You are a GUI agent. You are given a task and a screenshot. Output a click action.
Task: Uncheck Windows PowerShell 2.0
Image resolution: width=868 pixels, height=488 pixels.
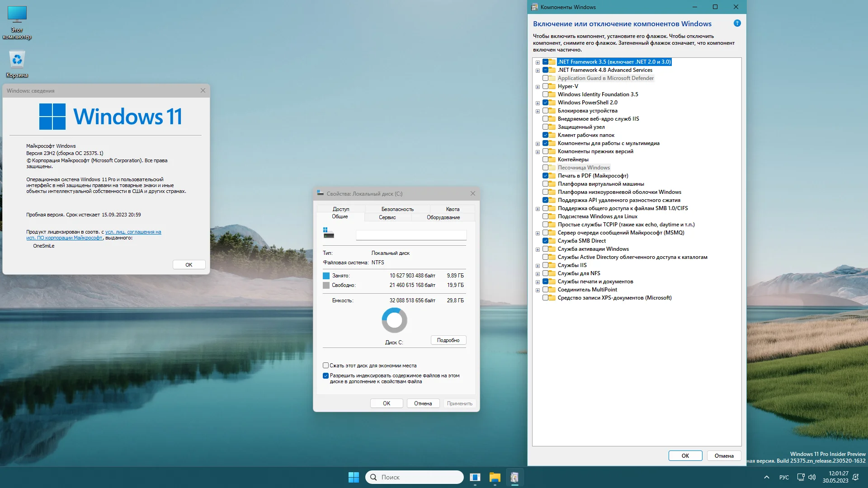tap(545, 103)
